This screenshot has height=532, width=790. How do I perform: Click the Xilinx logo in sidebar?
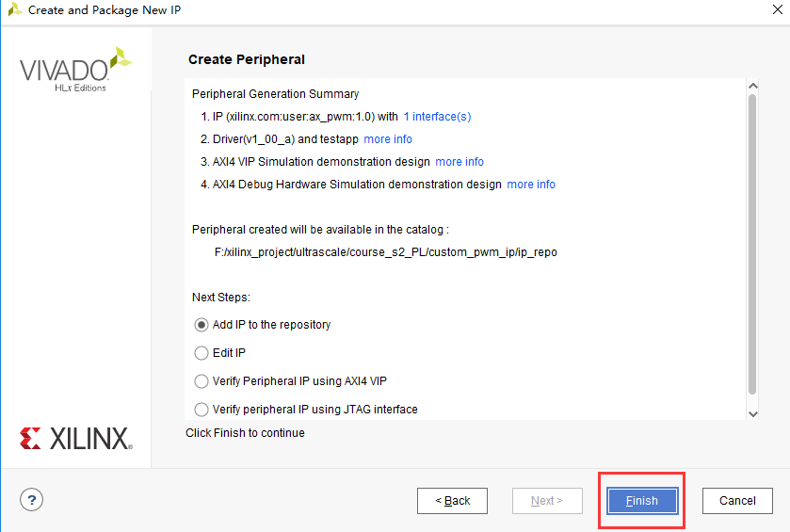(x=76, y=438)
